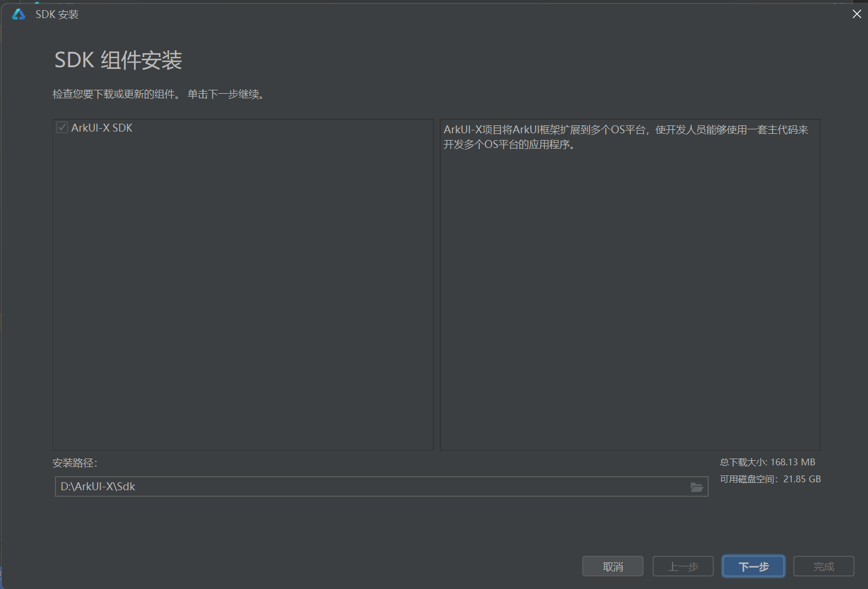Click the 总下载大小: 168.13 MB label
The image size is (868, 589).
click(x=767, y=462)
